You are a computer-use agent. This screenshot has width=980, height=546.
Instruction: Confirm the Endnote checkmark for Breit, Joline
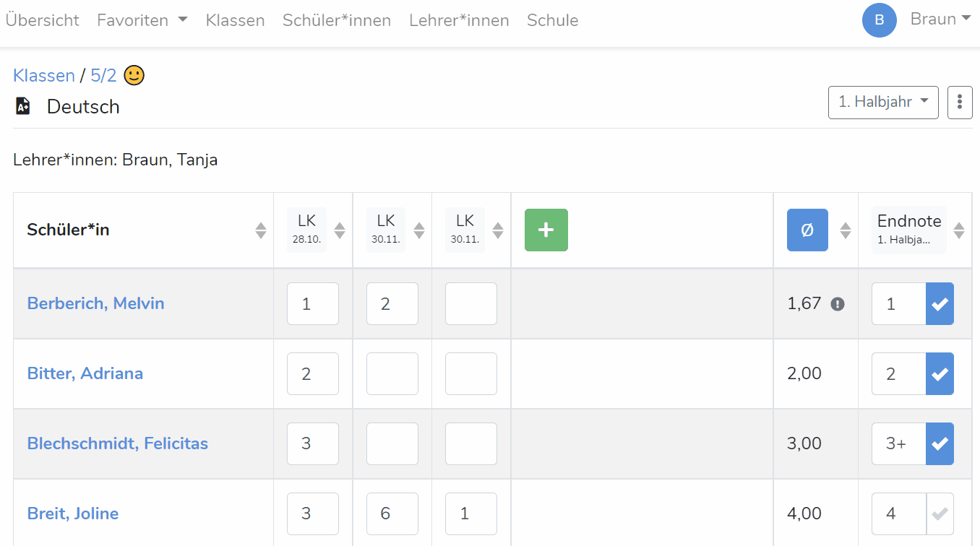point(940,513)
